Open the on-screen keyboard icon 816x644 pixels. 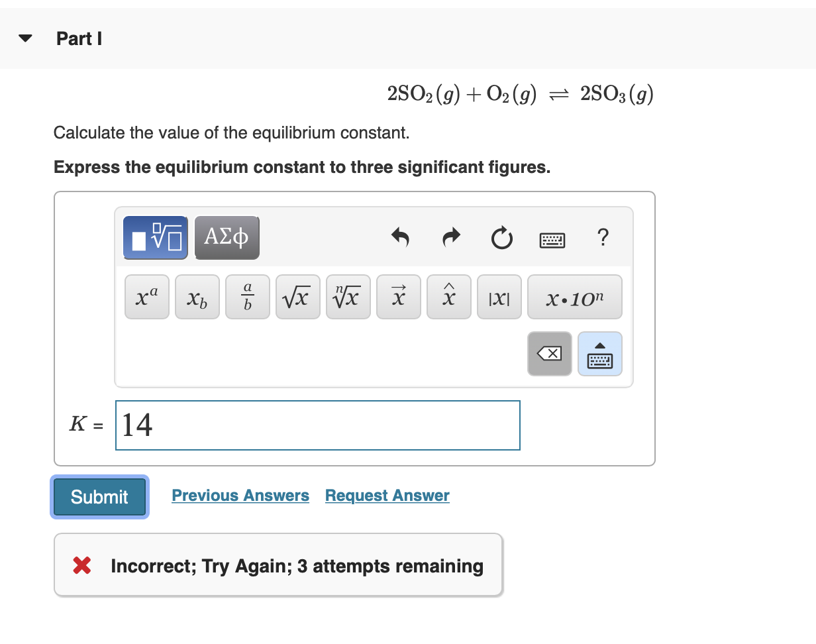click(x=552, y=240)
